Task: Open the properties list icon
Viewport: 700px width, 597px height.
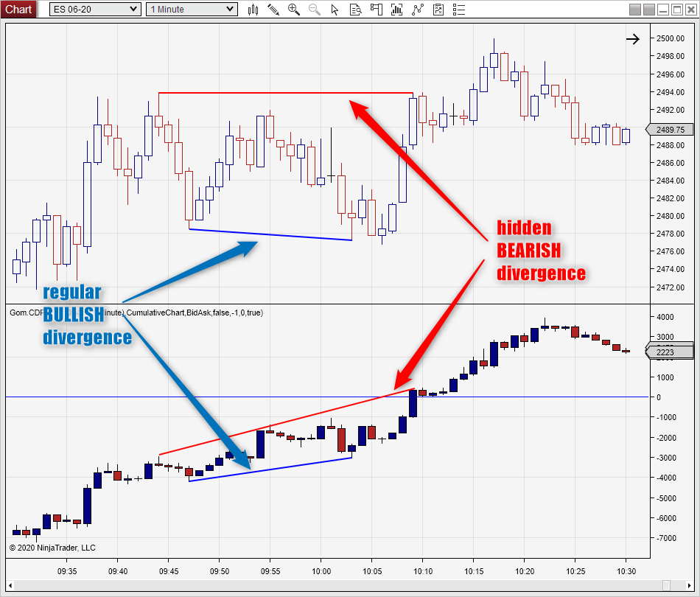Action: click(x=459, y=10)
